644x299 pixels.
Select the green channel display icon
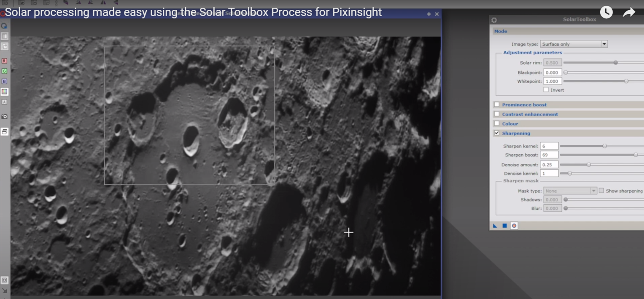click(4, 71)
